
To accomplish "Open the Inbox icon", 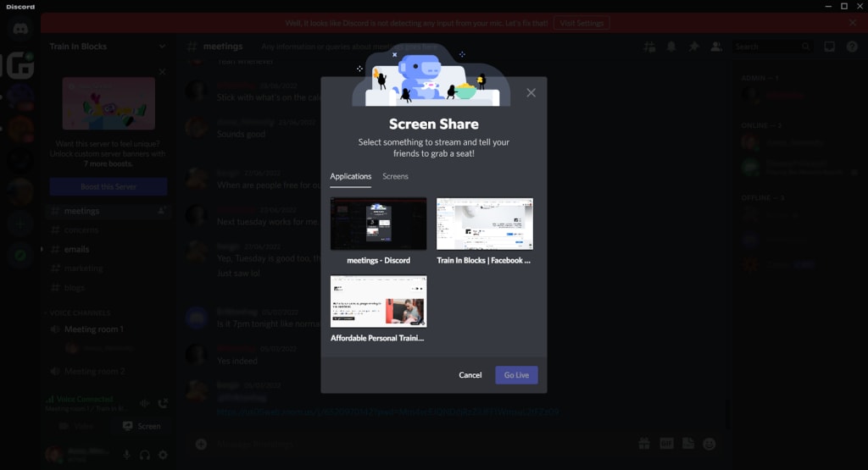I will tap(829, 47).
